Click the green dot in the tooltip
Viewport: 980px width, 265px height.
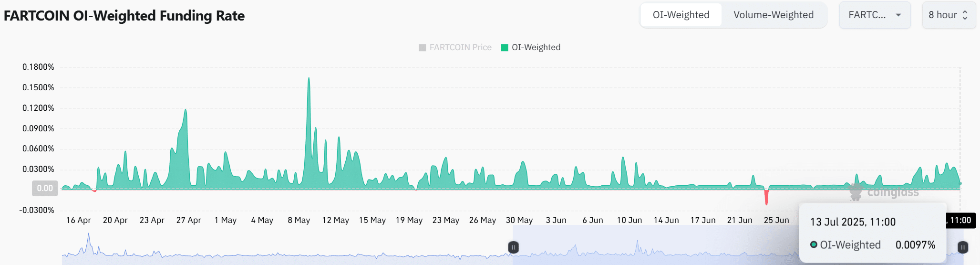point(814,245)
